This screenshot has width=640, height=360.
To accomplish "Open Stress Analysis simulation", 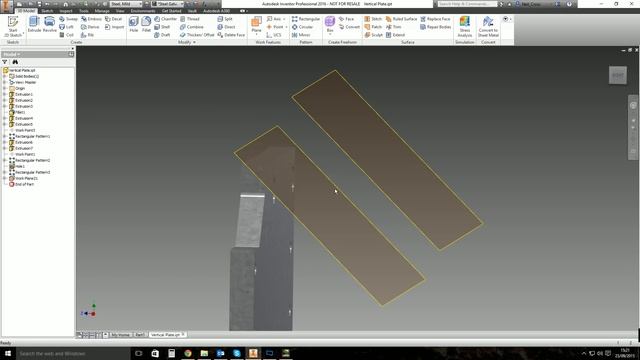I will 464,27.
